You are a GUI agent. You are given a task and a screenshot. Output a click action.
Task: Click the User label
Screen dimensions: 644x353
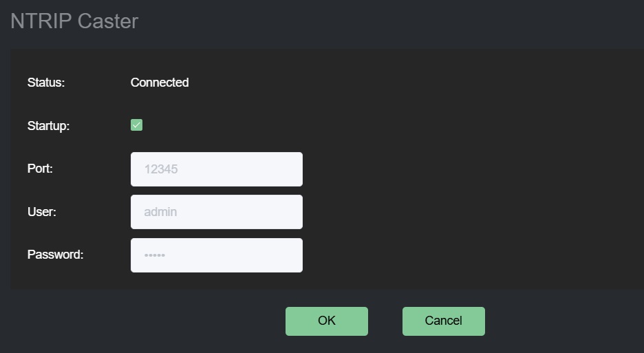click(x=42, y=212)
